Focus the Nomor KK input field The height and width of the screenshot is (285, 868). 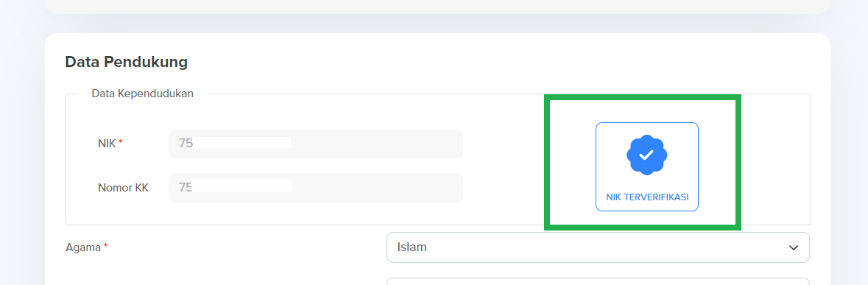click(316, 188)
